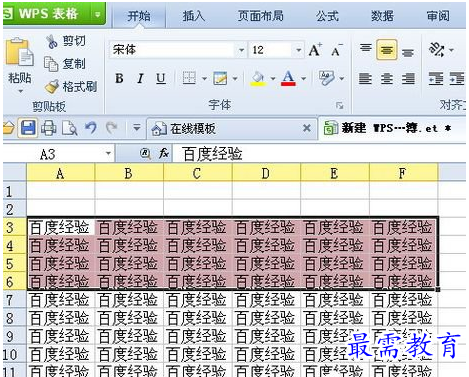Select row 7 header
Viewport: 469px width, 377px height.
pyautogui.click(x=15, y=300)
